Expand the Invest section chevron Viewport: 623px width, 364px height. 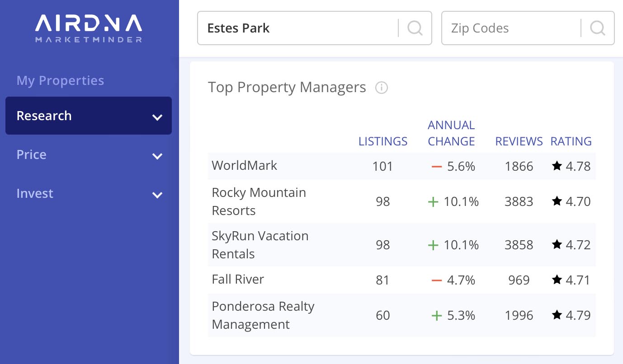[x=157, y=195]
